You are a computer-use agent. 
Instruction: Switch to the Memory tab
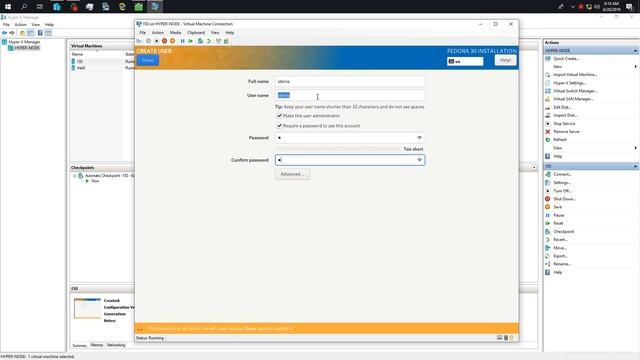click(x=97, y=345)
